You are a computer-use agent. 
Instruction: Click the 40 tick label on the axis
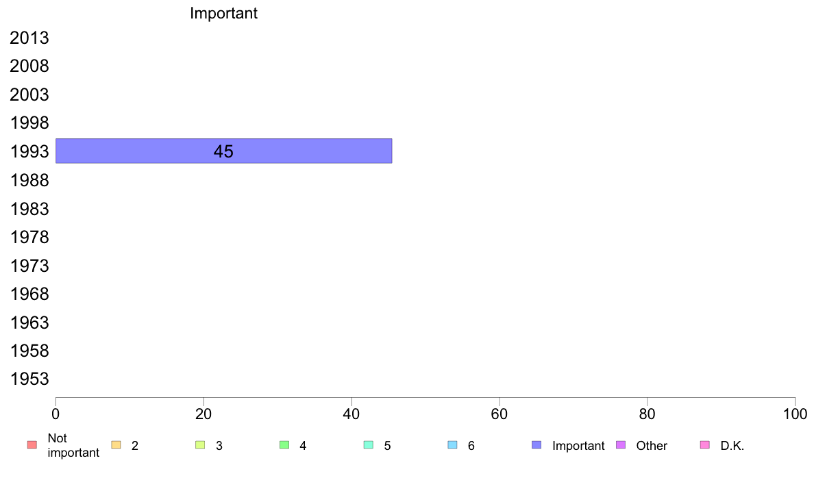tap(351, 414)
